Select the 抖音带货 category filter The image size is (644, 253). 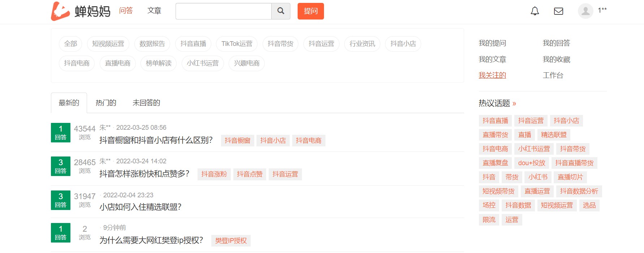pyautogui.click(x=280, y=44)
